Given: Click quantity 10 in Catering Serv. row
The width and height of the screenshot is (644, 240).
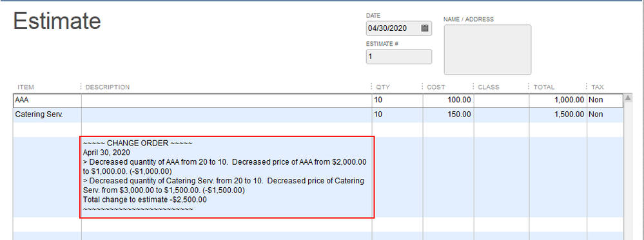Looking at the screenshot, I should click(x=397, y=115).
